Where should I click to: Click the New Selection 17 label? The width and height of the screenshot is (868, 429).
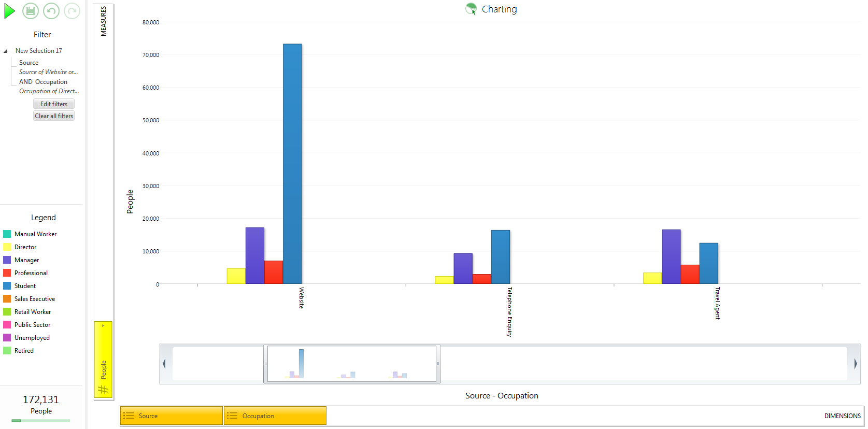[39, 51]
